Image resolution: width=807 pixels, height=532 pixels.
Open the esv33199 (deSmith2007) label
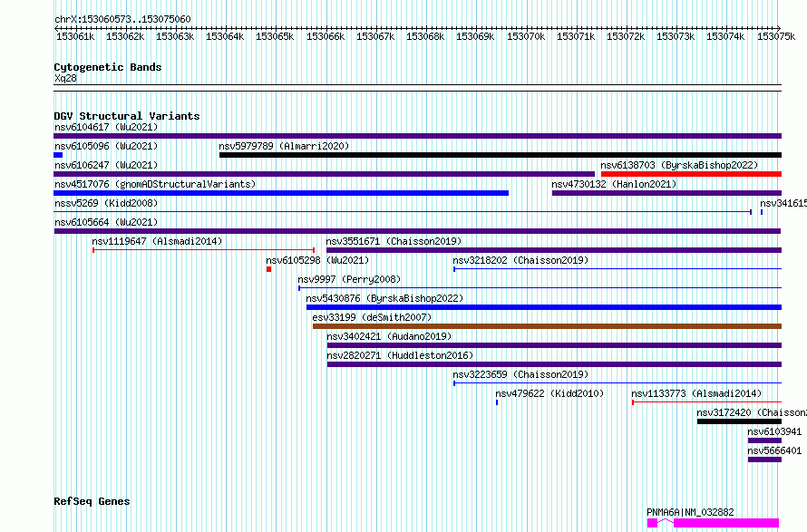[x=372, y=317]
